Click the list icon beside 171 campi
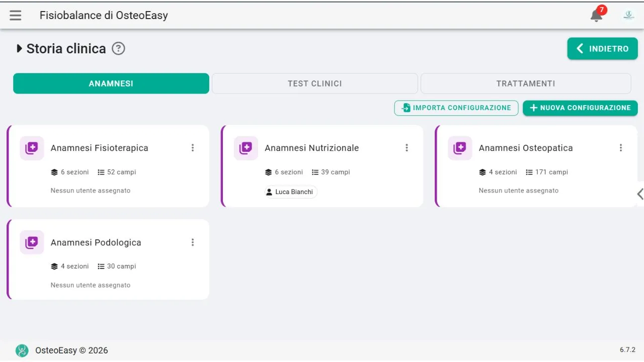Screen dimensions: 644x362 [x=529, y=172]
